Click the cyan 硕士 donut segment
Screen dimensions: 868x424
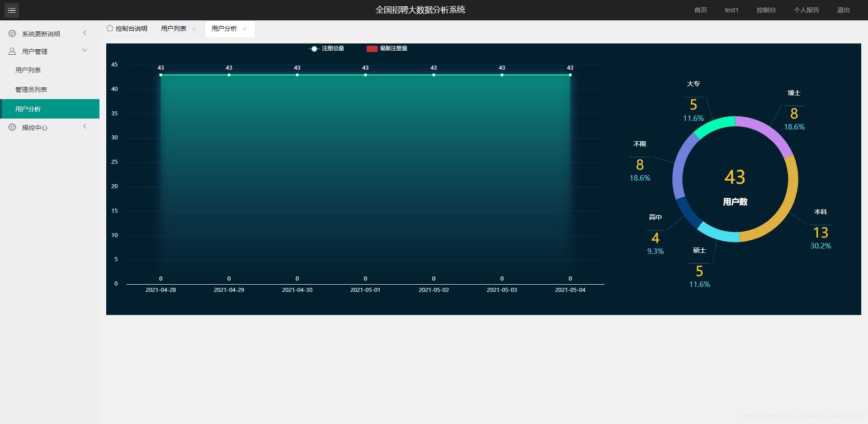718,234
